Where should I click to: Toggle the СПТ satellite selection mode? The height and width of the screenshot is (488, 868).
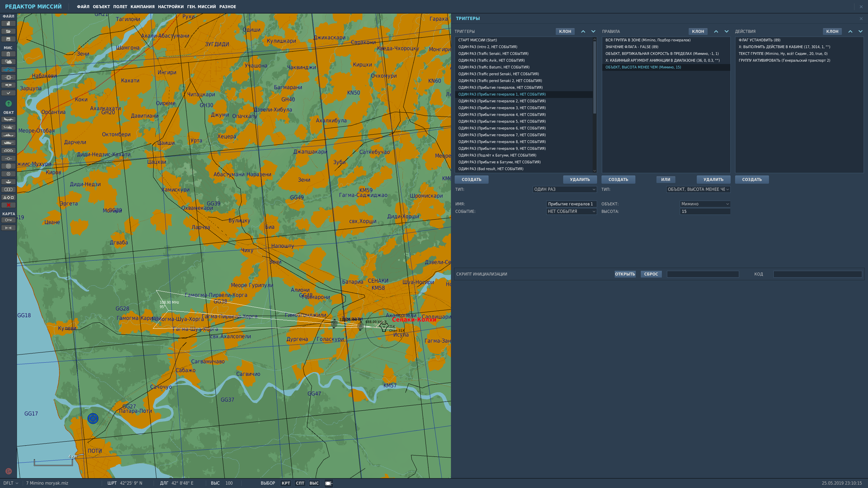click(x=300, y=483)
